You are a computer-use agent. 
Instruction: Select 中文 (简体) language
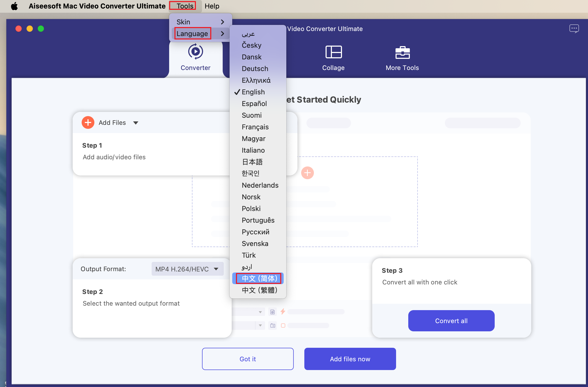[x=258, y=278]
